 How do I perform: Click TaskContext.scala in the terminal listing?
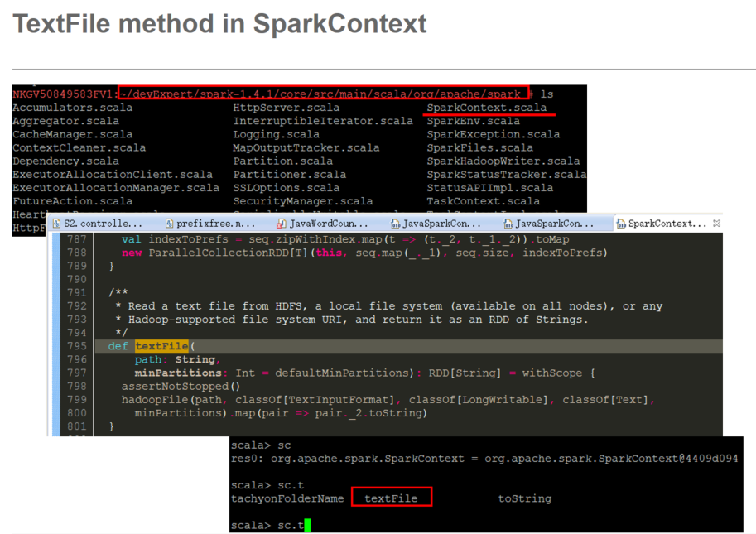(x=483, y=201)
